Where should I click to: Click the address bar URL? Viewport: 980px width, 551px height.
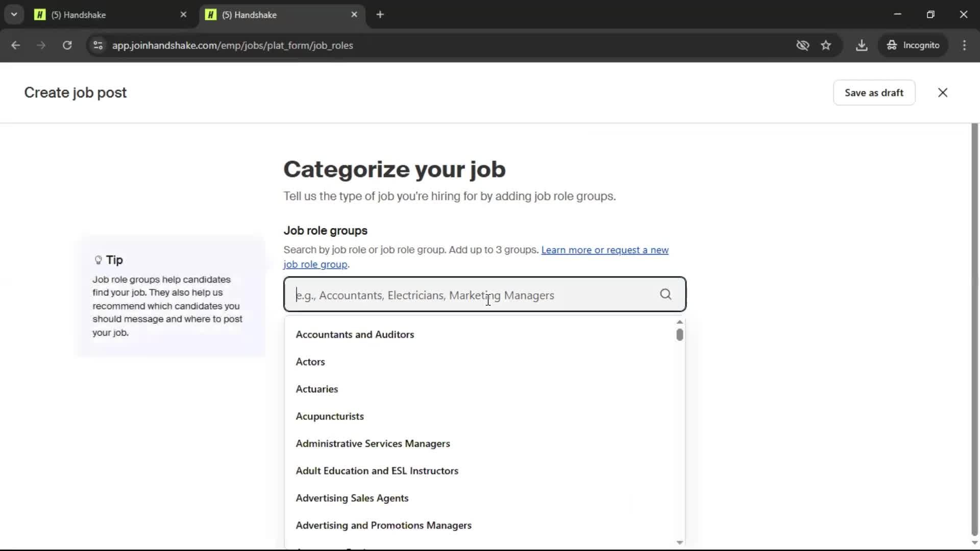pos(233,45)
